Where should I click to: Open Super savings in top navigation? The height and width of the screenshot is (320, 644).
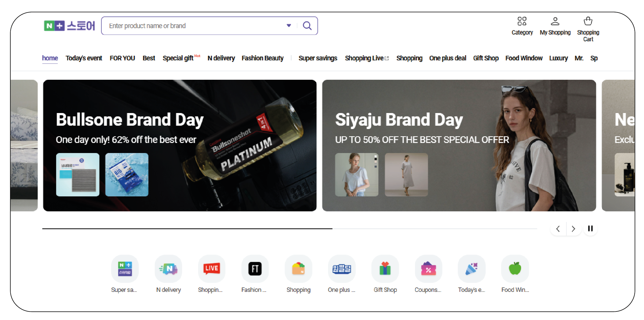point(318,58)
